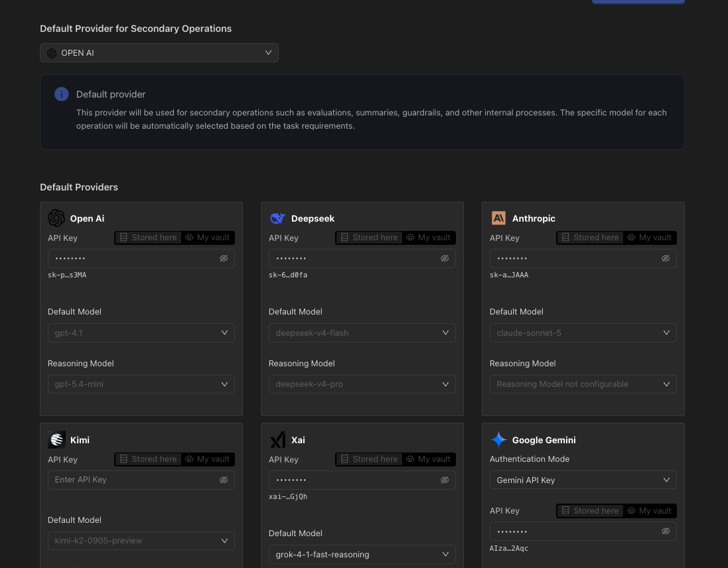The image size is (728, 568).
Task: Click the Deepseek API key input field
Action: [x=362, y=259]
